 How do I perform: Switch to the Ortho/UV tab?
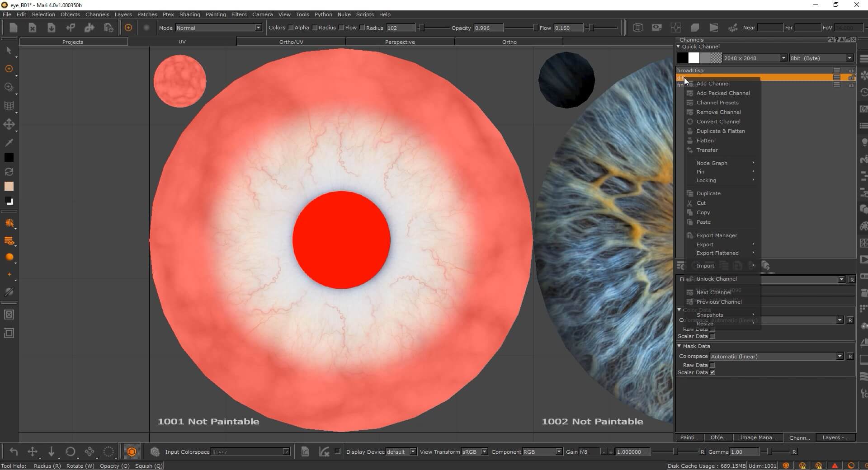(291, 42)
